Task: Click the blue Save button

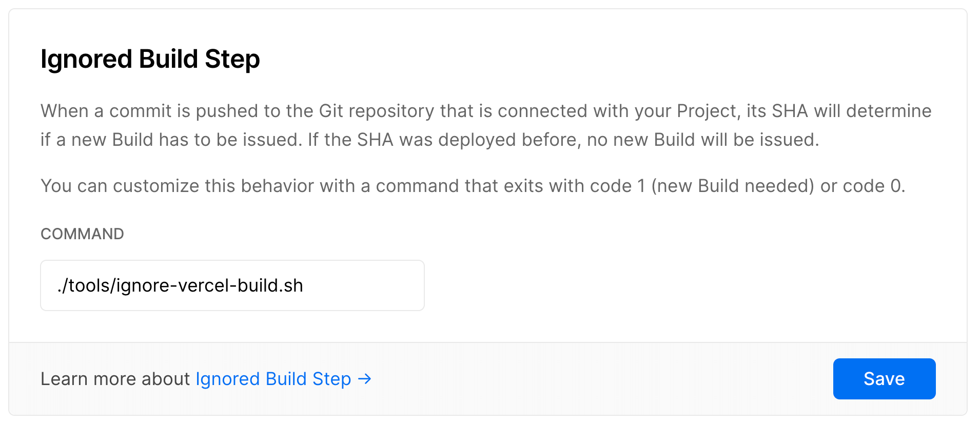Action: point(884,379)
